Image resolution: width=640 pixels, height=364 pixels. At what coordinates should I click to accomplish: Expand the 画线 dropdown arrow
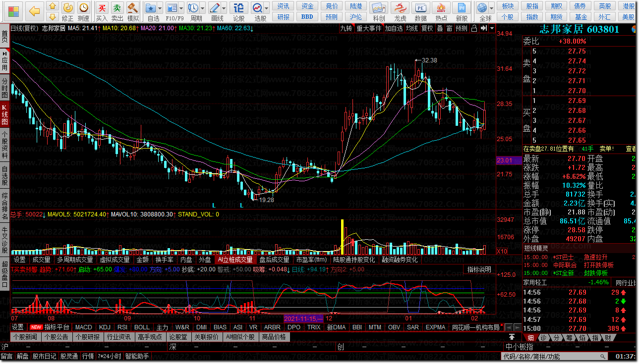coord(224,8)
